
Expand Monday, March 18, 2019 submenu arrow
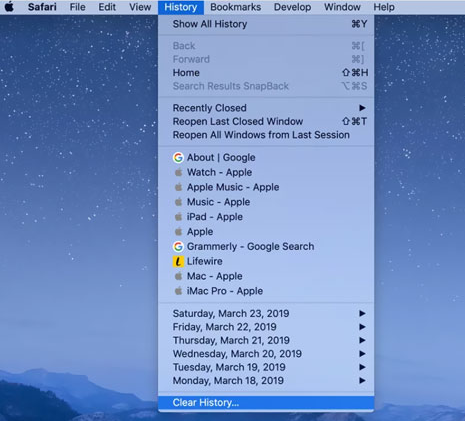pos(362,381)
